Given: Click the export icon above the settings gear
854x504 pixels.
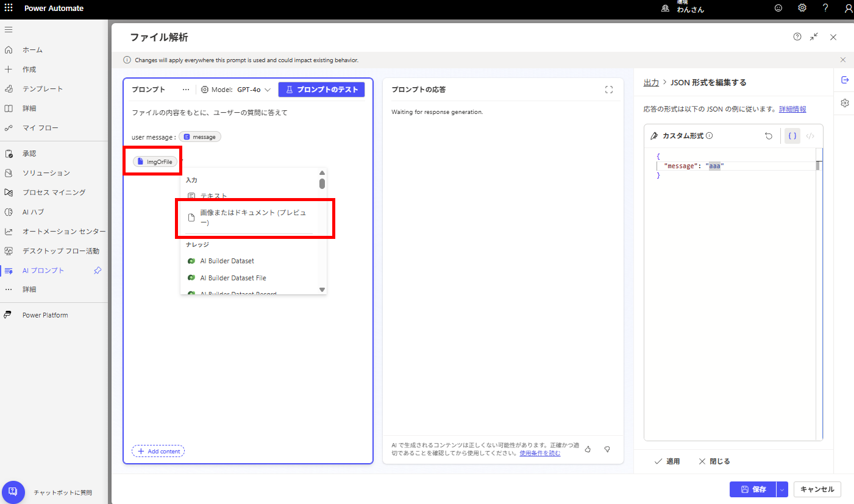Looking at the screenshot, I should click(x=844, y=79).
